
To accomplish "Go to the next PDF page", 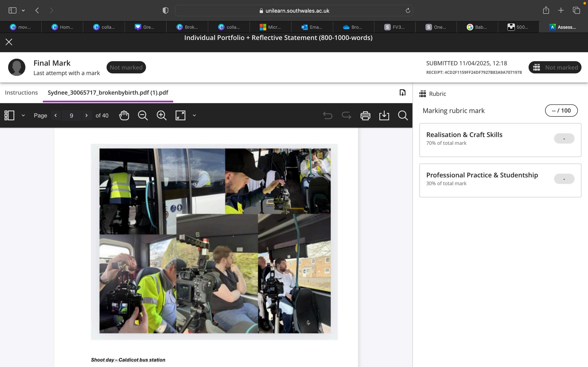I will pos(86,115).
